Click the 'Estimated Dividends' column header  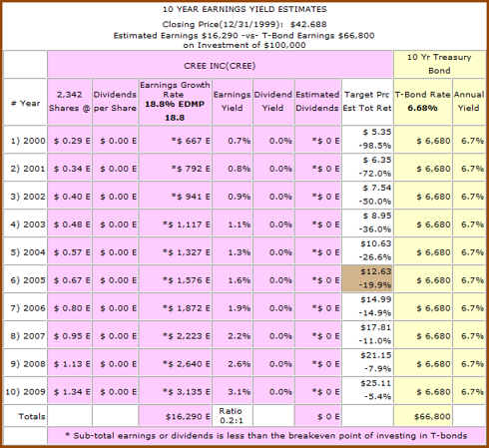click(317, 102)
